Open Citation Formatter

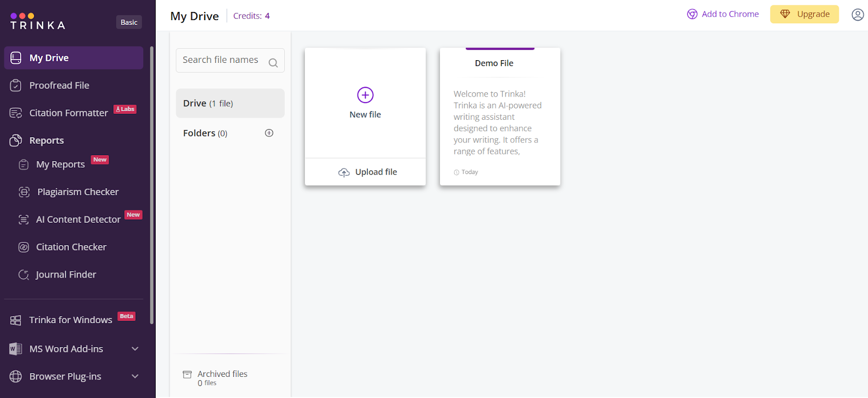pos(68,113)
